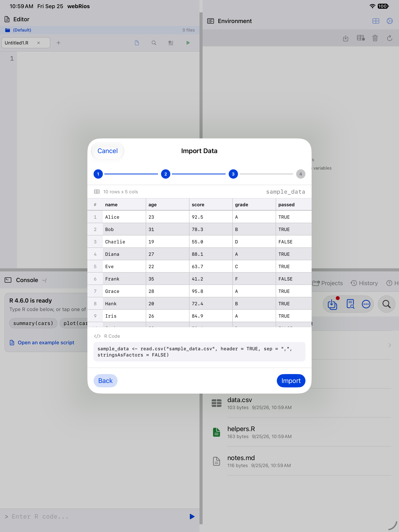Select step 4 in import progress

pyautogui.click(x=301, y=174)
